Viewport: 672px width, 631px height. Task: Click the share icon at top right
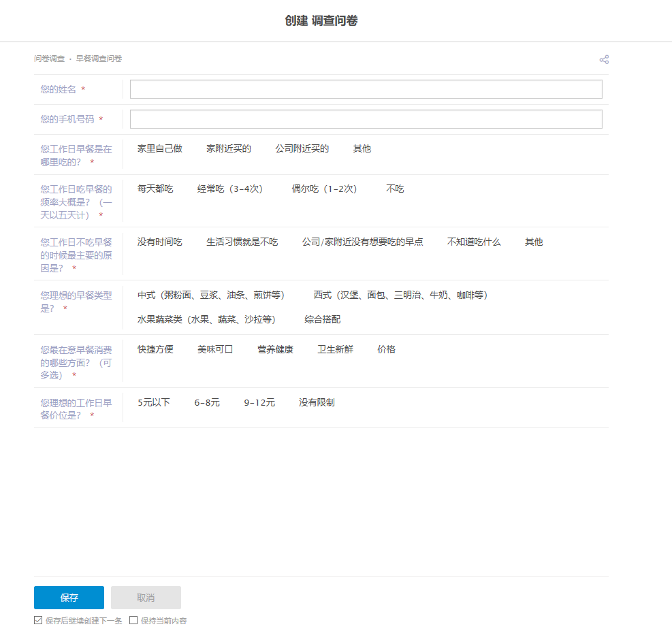click(x=604, y=59)
